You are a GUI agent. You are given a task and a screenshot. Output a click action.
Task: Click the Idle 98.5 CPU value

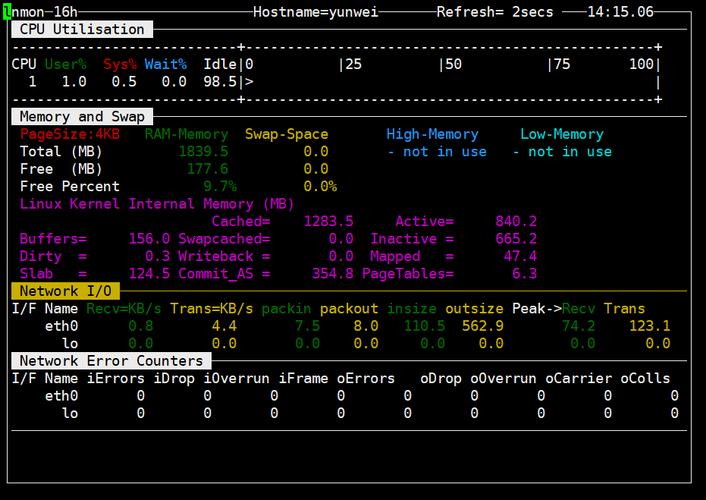click(x=220, y=82)
